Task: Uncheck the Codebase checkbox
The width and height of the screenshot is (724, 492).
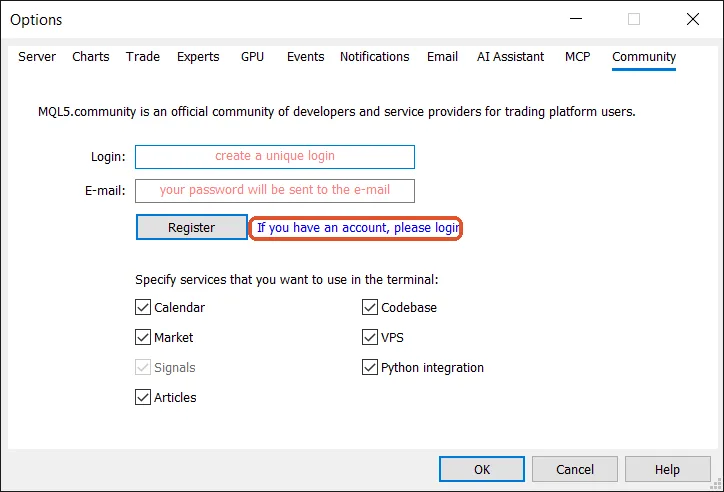Action: [370, 307]
